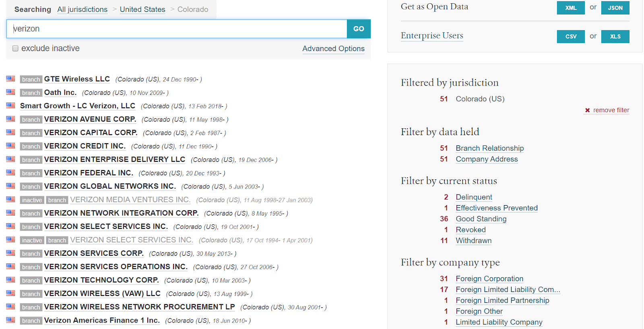644x329 pixels.
Task: Open the Enterprise Users link
Action: pos(432,35)
